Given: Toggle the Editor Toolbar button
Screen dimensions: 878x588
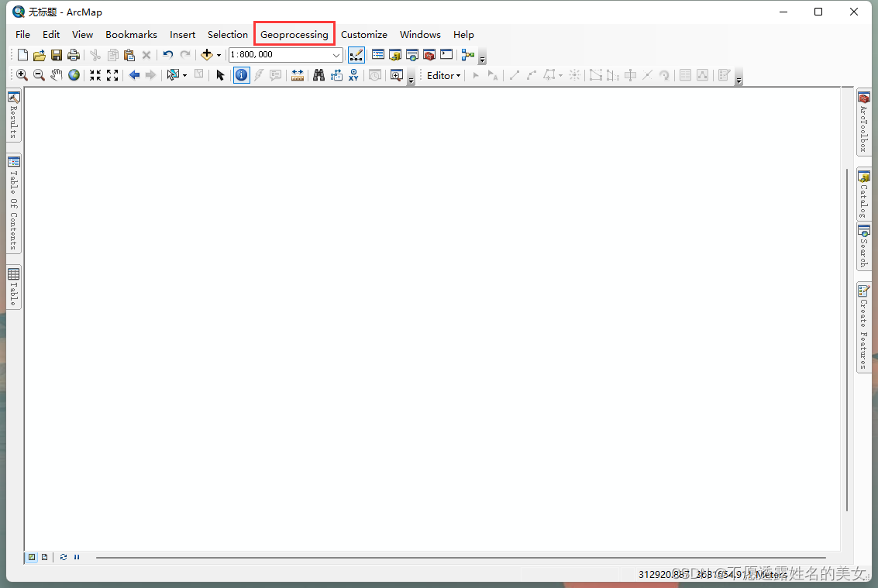Looking at the screenshot, I should click(356, 55).
